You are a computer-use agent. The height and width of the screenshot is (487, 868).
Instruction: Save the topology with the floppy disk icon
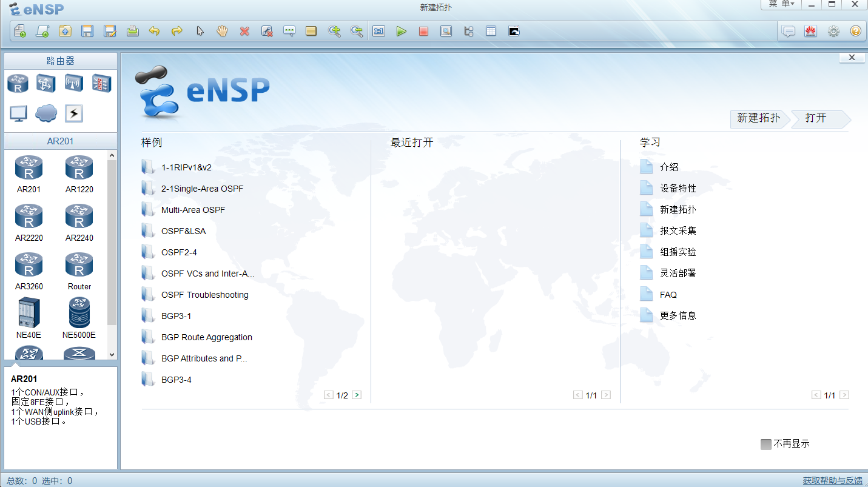coord(87,31)
